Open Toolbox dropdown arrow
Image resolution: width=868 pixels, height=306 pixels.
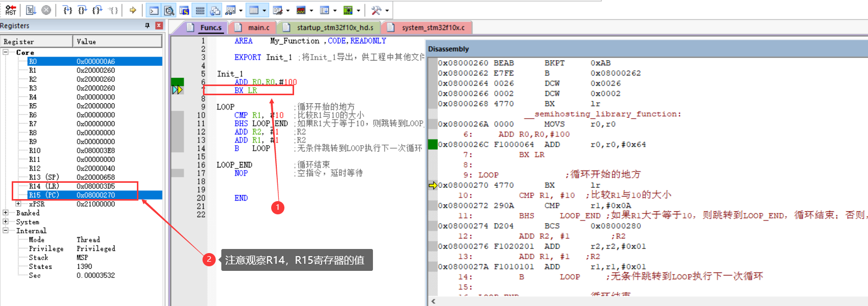(387, 10)
